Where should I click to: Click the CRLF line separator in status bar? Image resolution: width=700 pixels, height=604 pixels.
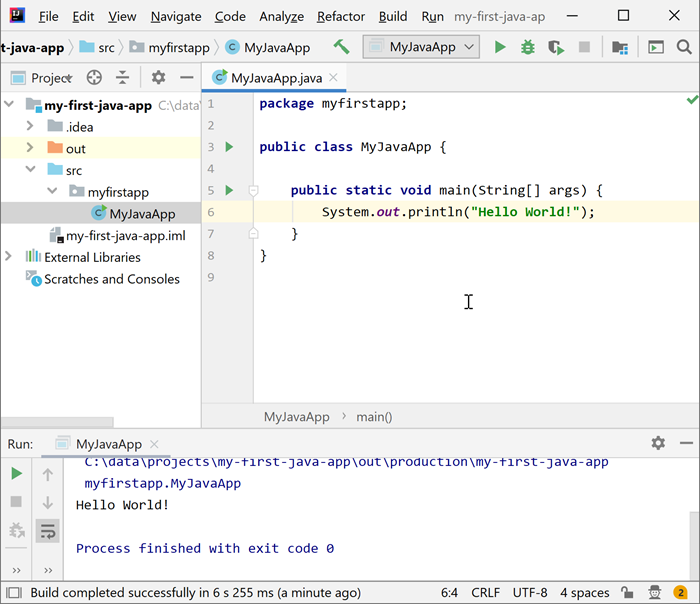[488, 592]
